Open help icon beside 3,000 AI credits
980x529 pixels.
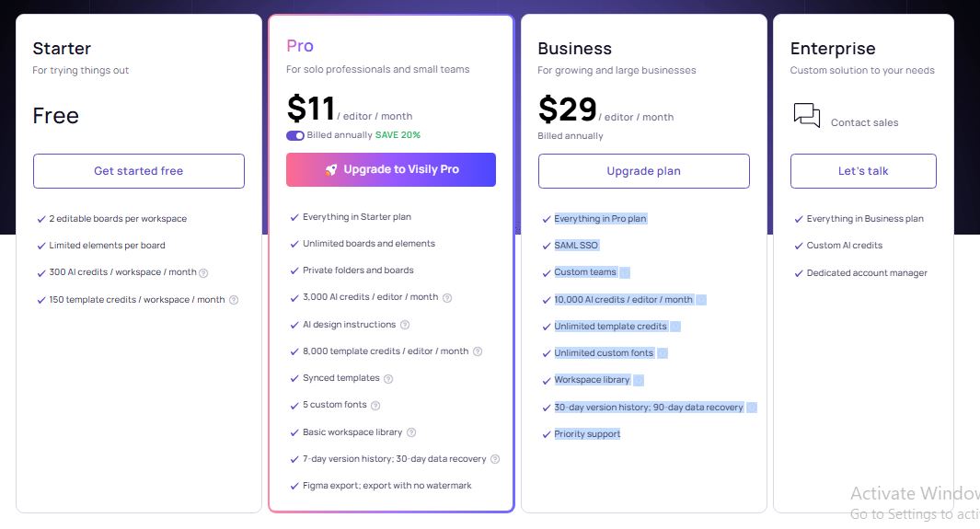pos(447,298)
